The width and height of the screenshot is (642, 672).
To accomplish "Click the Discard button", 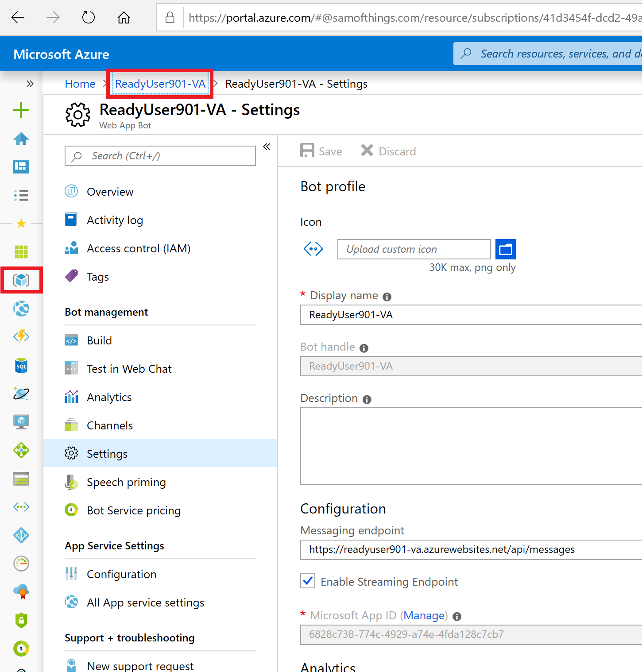I will pos(388,151).
